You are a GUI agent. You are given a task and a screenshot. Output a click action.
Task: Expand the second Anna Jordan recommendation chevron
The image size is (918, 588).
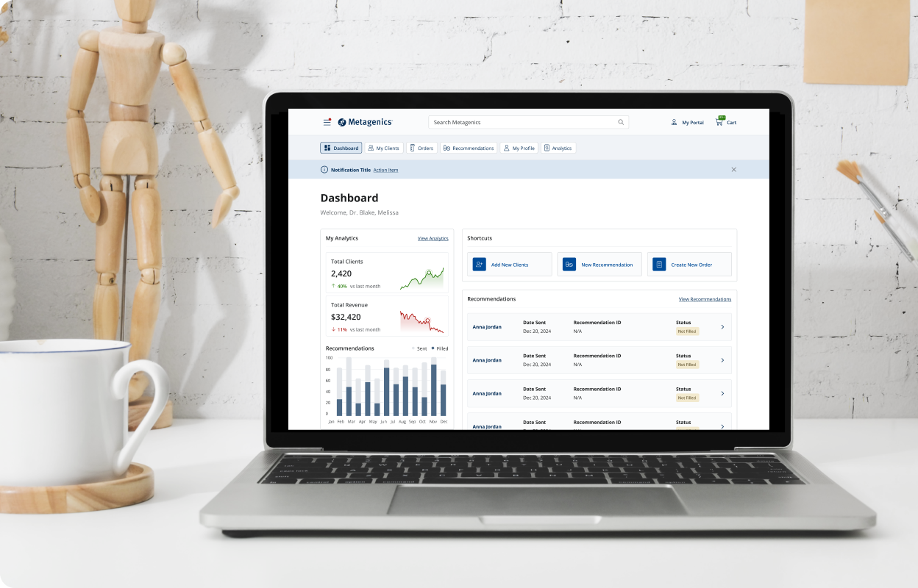pos(722,360)
